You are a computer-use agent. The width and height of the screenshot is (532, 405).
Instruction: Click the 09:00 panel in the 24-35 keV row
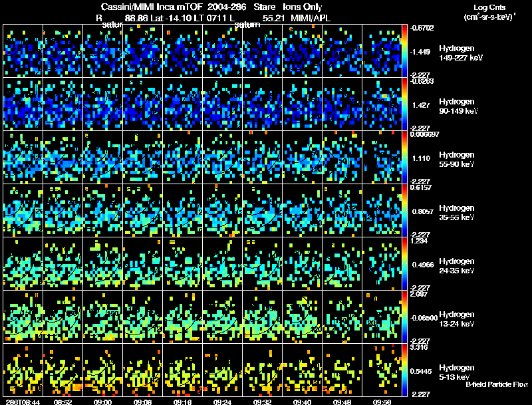click(103, 263)
